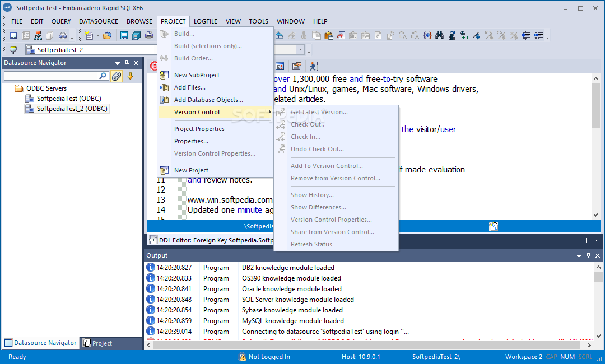The width and height of the screenshot is (605, 364).
Task: Click the insert file icon with red arrow
Action: (x=341, y=36)
